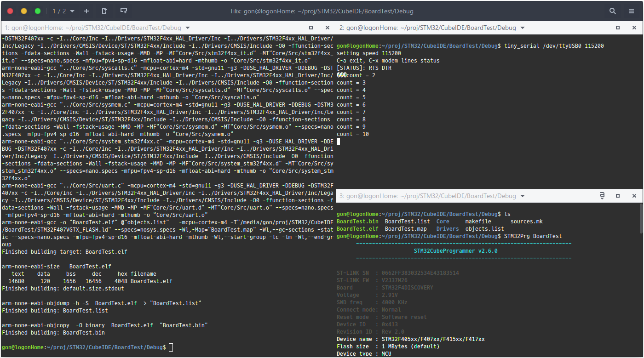Click the 'STM32Prg BoardTest' command
This screenshot has height=358, width=644.
[533, 236]
